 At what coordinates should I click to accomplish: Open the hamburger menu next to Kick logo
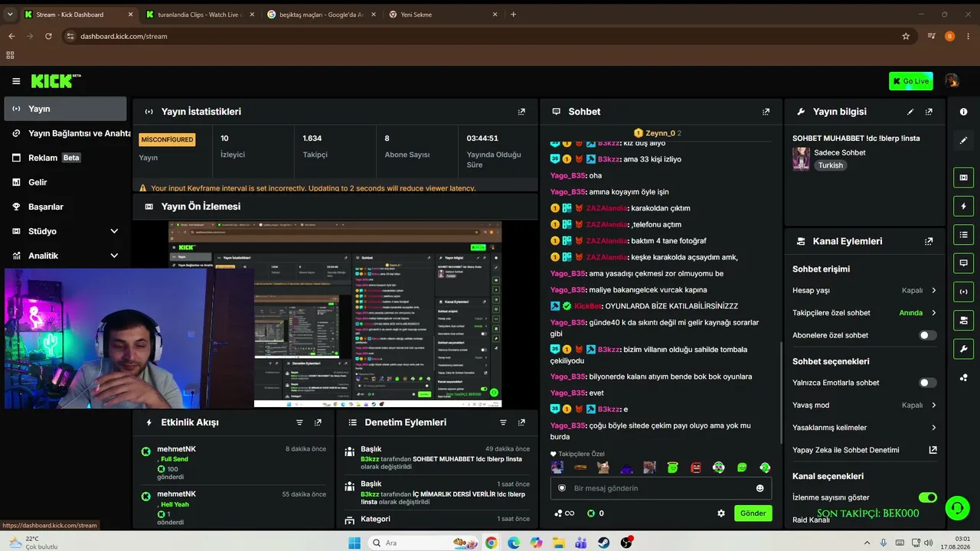pos(16,81)
